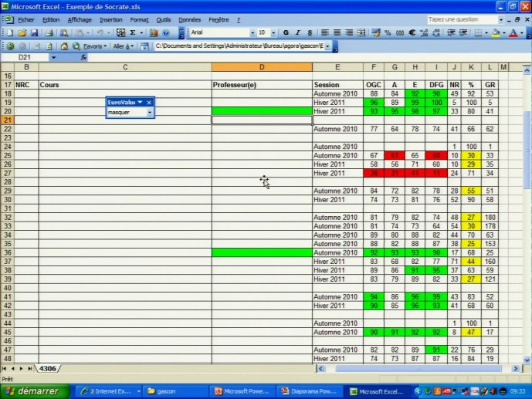The width and height of the screenshot is (532, 399).
Task: Click the démarrer Start button
Action: click(x=35, y=391)
